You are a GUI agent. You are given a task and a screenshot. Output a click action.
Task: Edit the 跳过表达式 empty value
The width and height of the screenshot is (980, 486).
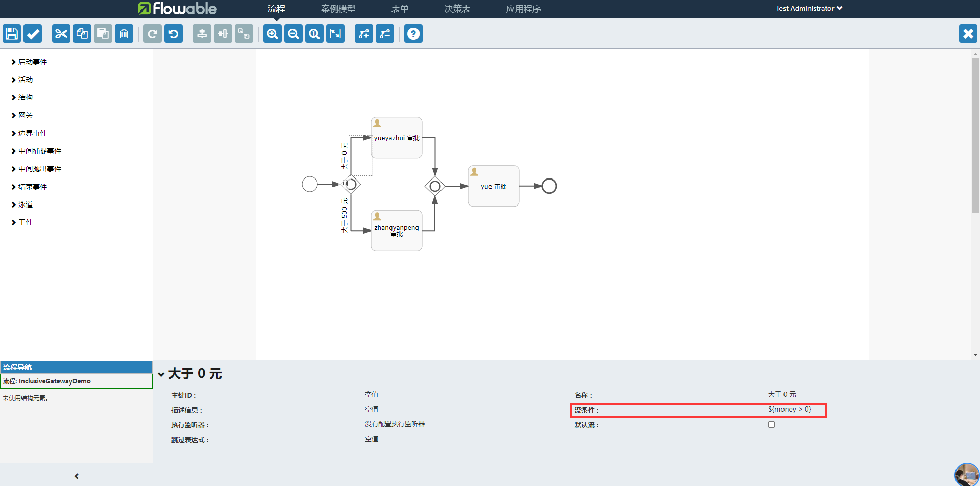(372, 439)
